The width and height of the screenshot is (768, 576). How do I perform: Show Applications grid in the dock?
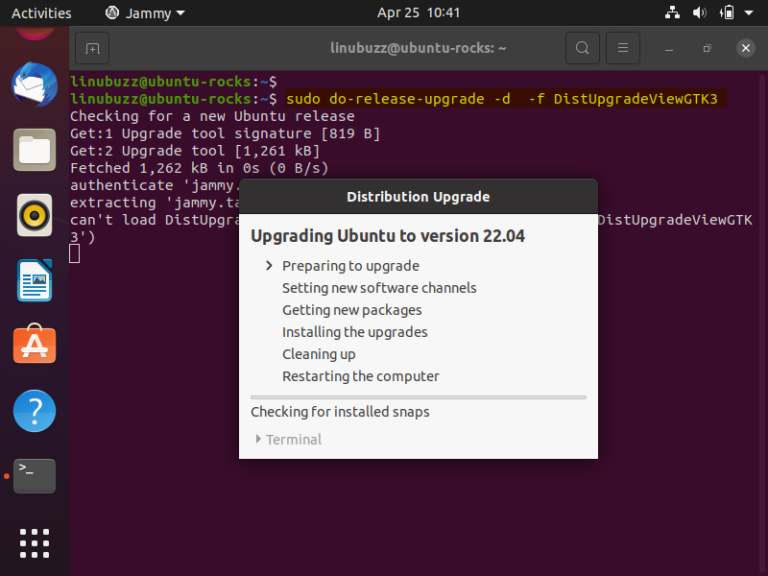pos(34,543)
